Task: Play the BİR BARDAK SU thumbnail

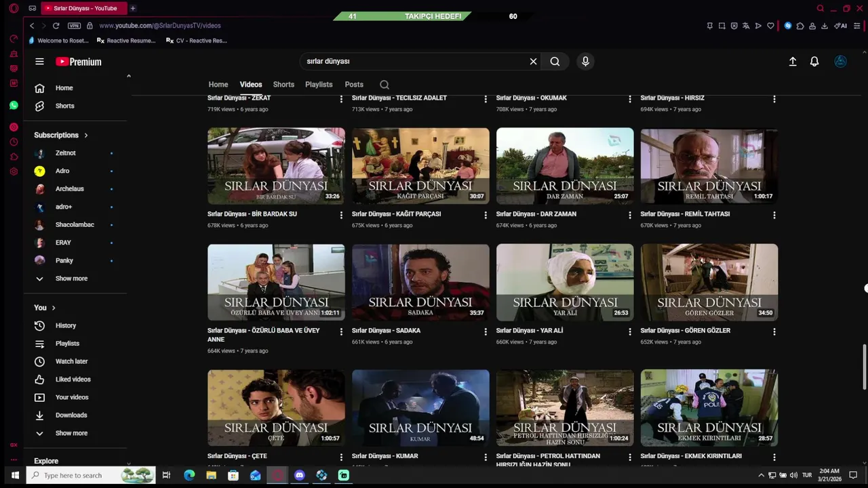Action: click(x=276, y=166)
